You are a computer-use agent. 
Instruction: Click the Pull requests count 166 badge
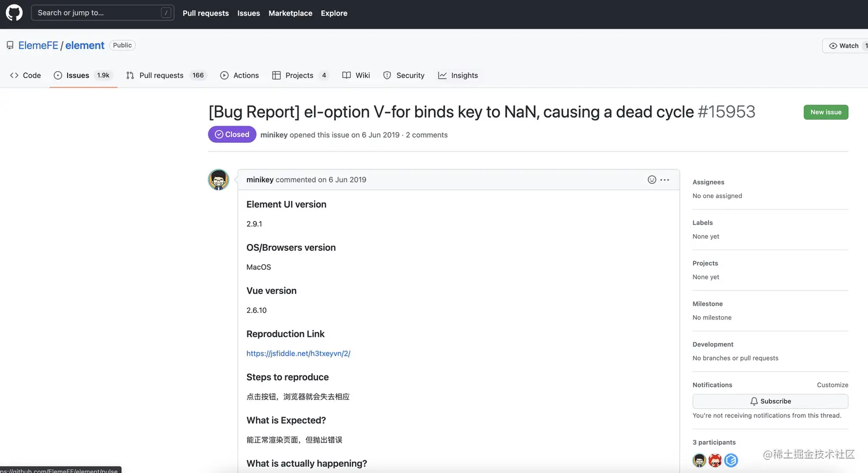(x=198, y=75)
